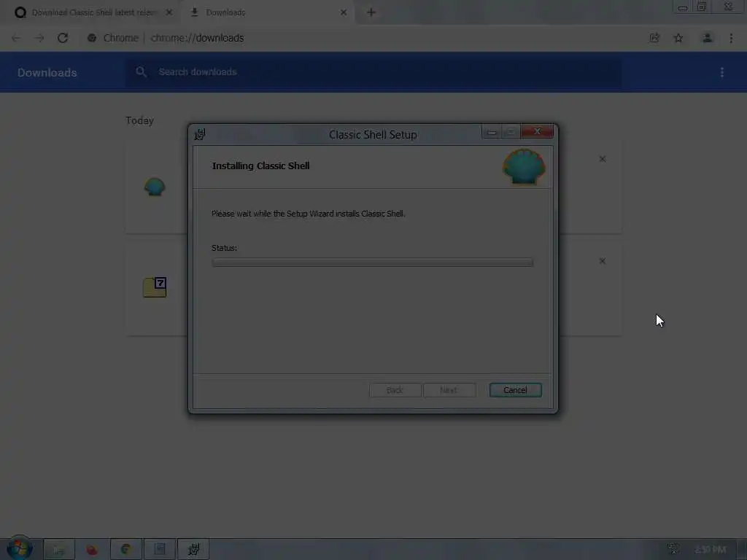Open the Downloads page more actions menu
Image resolution: width=747 pixels, height=560 pixels.
point(722,72)
